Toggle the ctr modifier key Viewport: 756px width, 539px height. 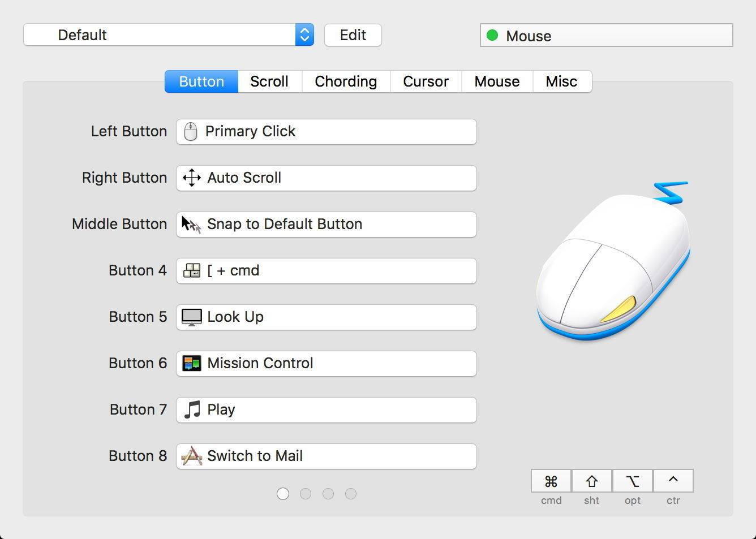pos(673,481)
